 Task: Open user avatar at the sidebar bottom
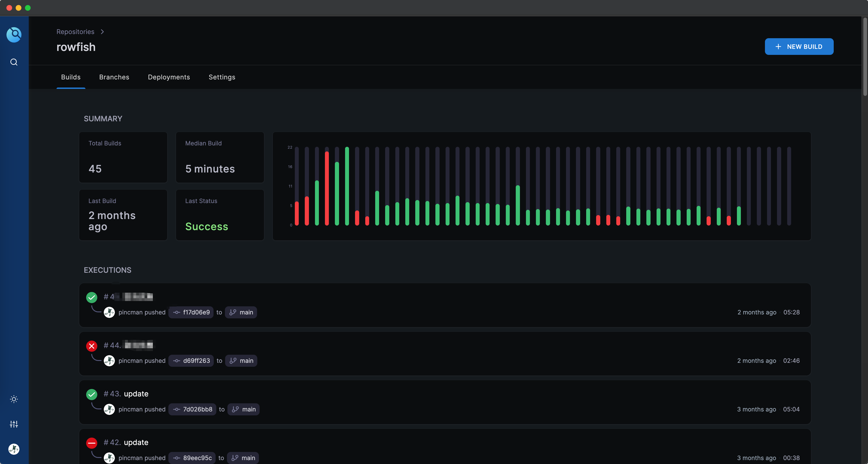tap(14, 449)
